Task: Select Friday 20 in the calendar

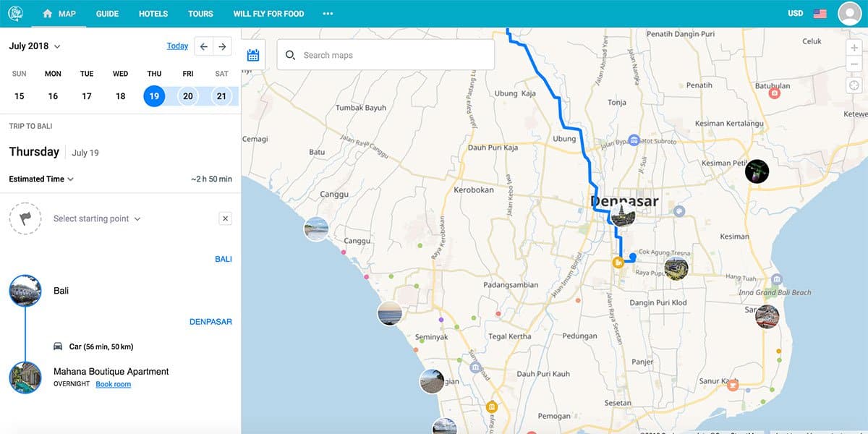Action: [x=188, y=96]
